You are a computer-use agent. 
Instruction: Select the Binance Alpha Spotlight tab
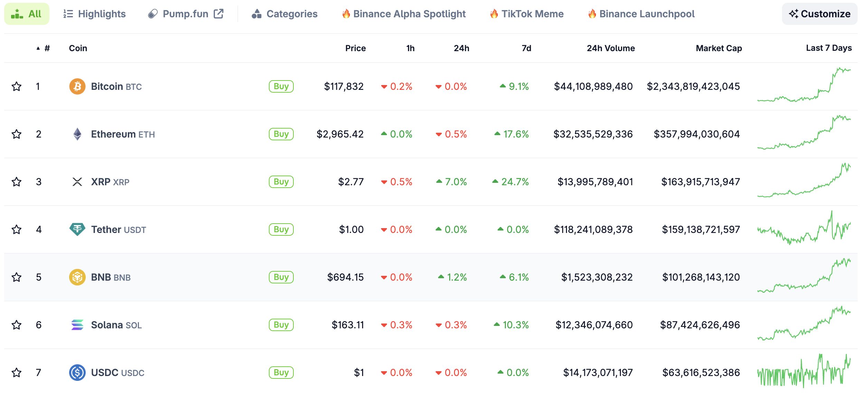(x=404, y=14)
